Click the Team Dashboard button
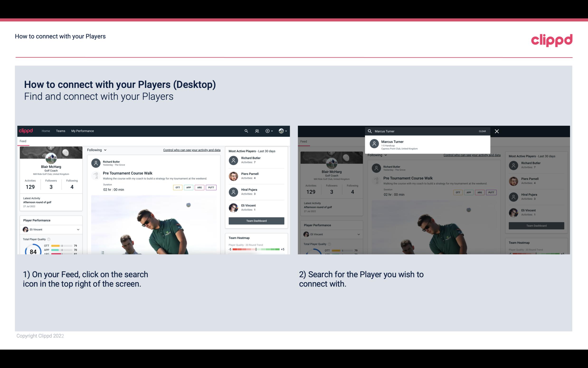588x368 pixels. click(256, 220)
